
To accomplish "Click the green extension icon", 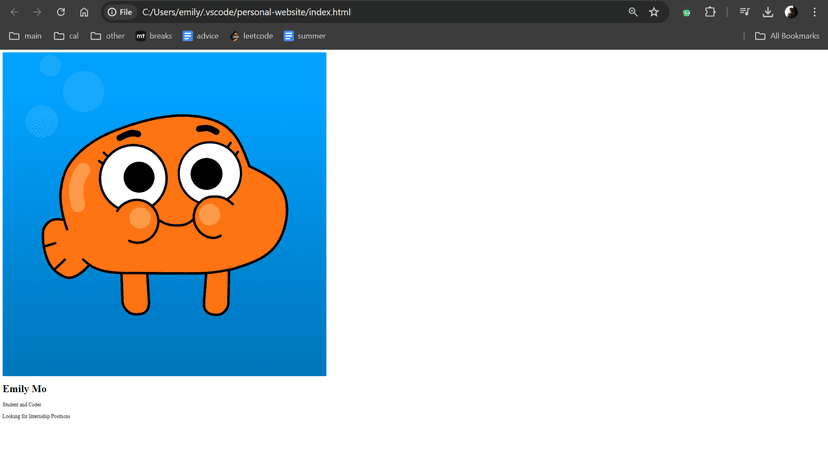I will pyautogui.click(x=686, y=12).
